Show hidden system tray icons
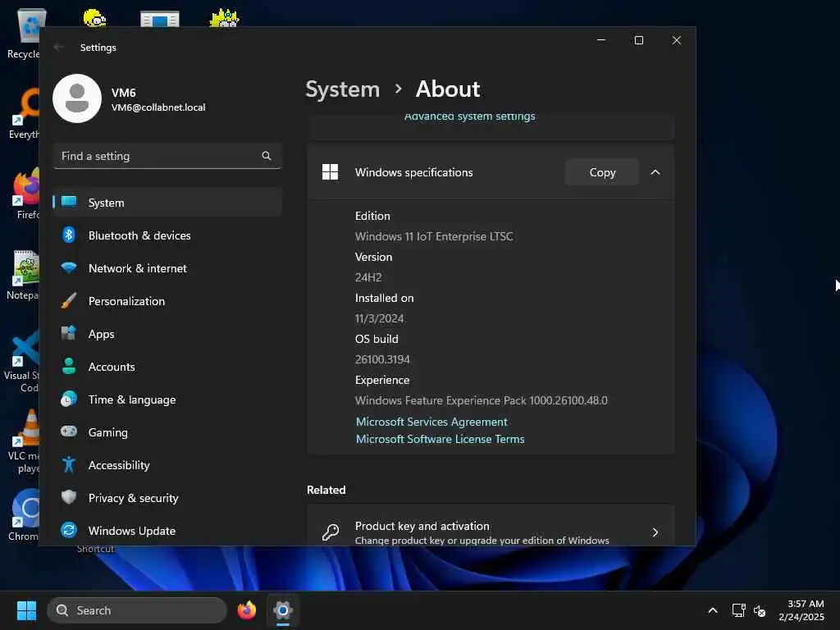Image resolution: width=840 pixels, height=630 pixels. 713,610
